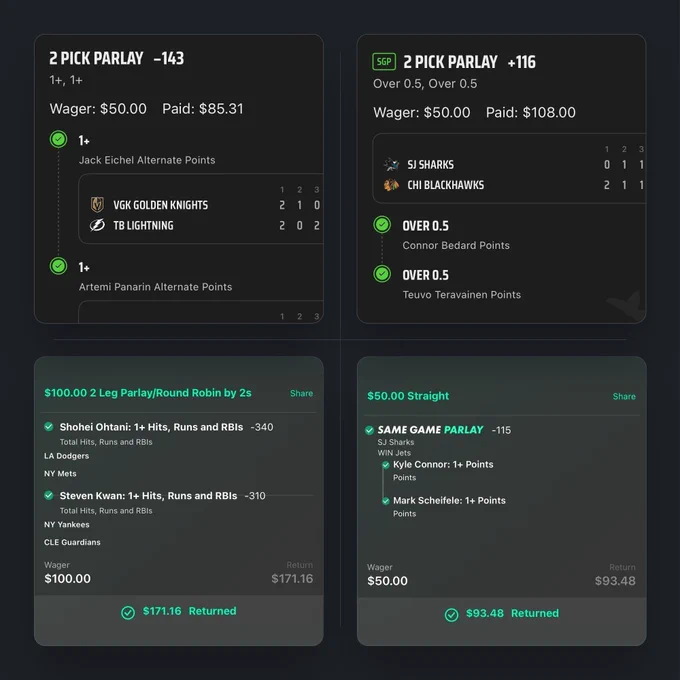This screenshot has width=680, height=680.
Task: Click the SJ Sharks team logo
Action: 391,164
